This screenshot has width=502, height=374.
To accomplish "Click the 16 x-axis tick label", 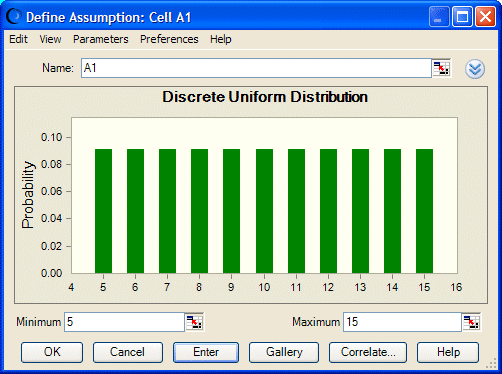I will pos(456,287).
